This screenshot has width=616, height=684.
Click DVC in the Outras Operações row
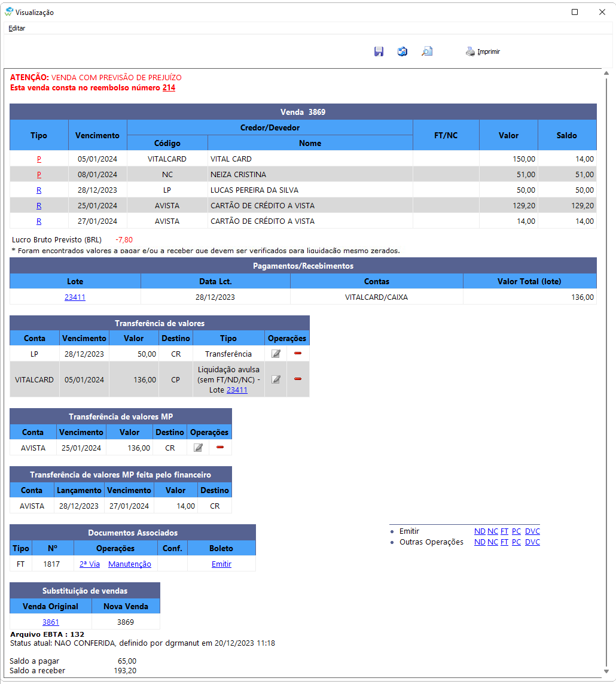(532, 542)
